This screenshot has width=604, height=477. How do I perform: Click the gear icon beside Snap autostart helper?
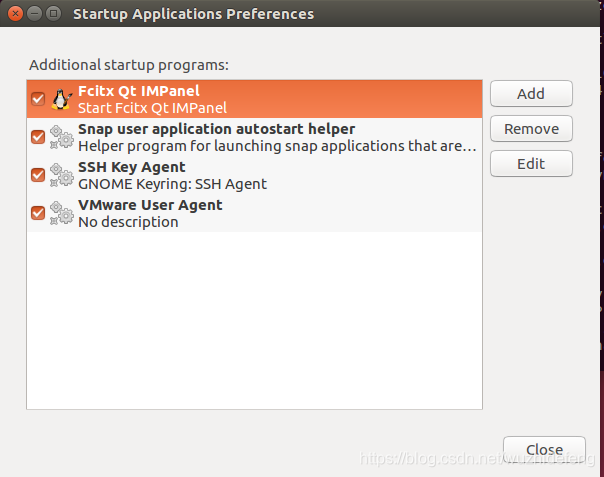61,137
